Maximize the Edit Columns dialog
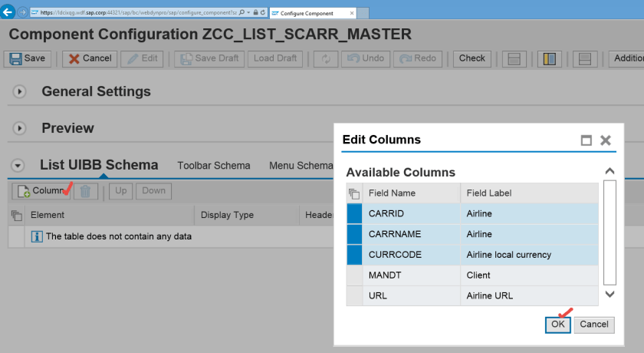 [x=586, y=140]
